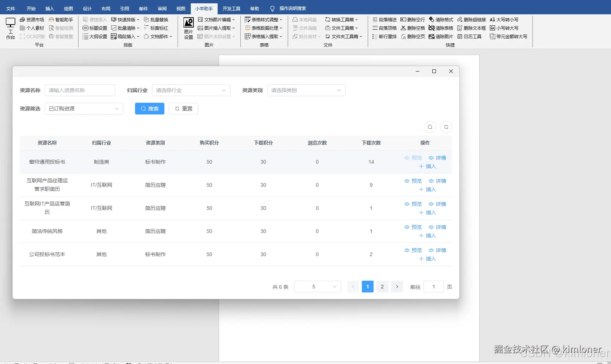
Task: Open 资源筛选 已订购资源 select box
Action: pos(84,109)
